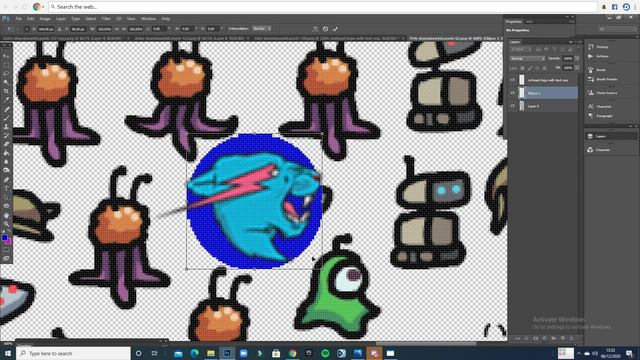Open the Fill slider dropdown arrow

[x=577, y=68]
